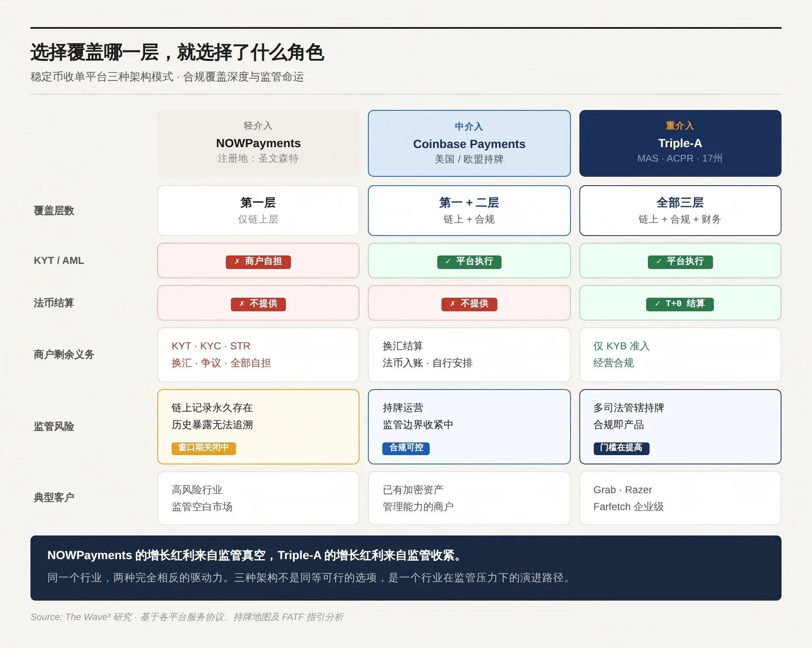Click the KYT / AML row label
812x648 pixels.
point(59,261)
